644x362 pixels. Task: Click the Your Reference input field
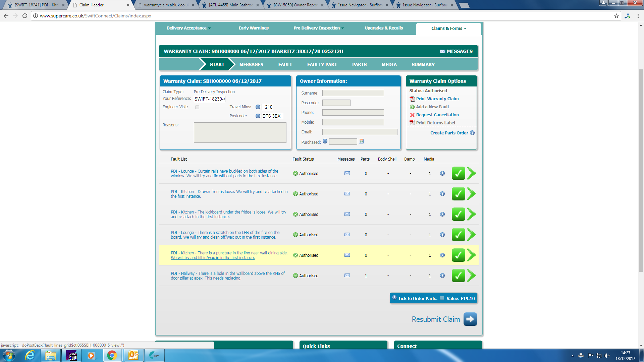210,99
